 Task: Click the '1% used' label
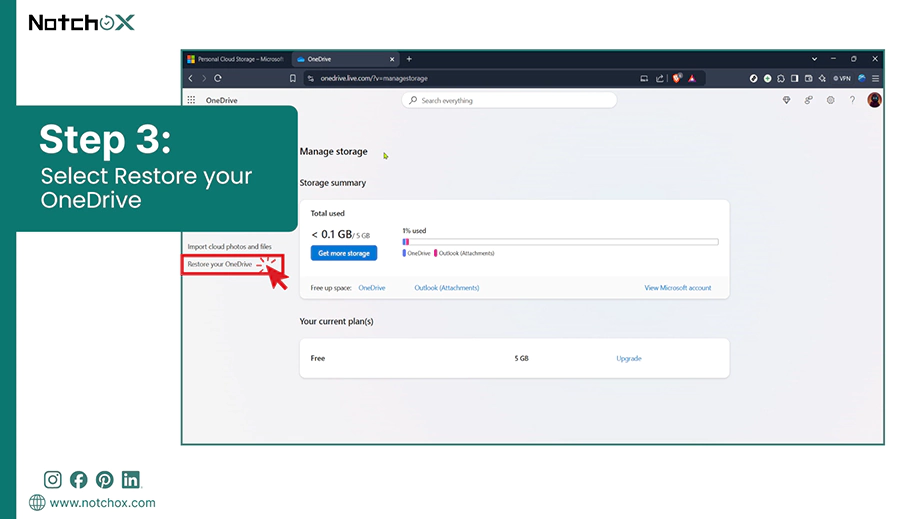tap(415, 231)
